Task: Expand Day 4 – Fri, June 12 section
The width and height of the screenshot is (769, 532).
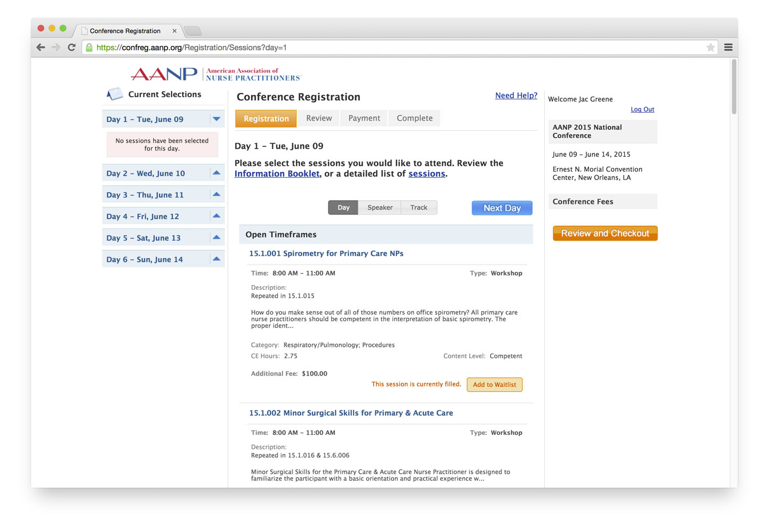Action: (216, 216)
